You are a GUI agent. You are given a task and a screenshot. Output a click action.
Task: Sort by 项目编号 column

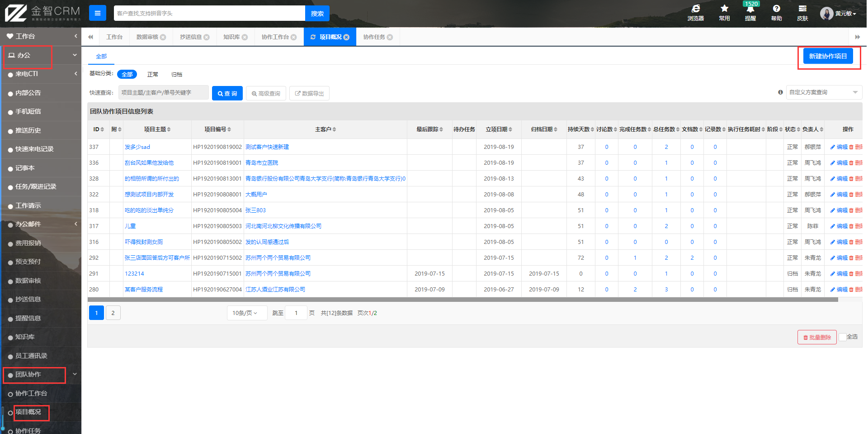[x=217, y=129]
